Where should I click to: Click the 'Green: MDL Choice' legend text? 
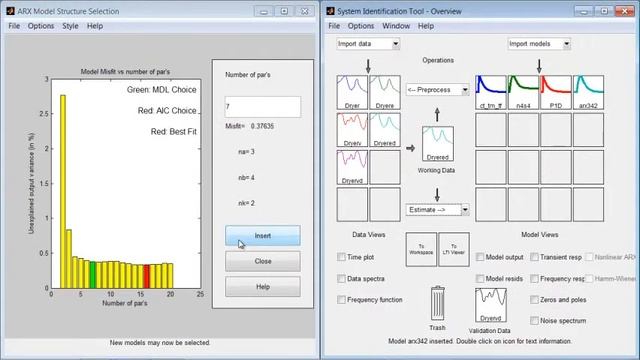[x=162, y=90]
